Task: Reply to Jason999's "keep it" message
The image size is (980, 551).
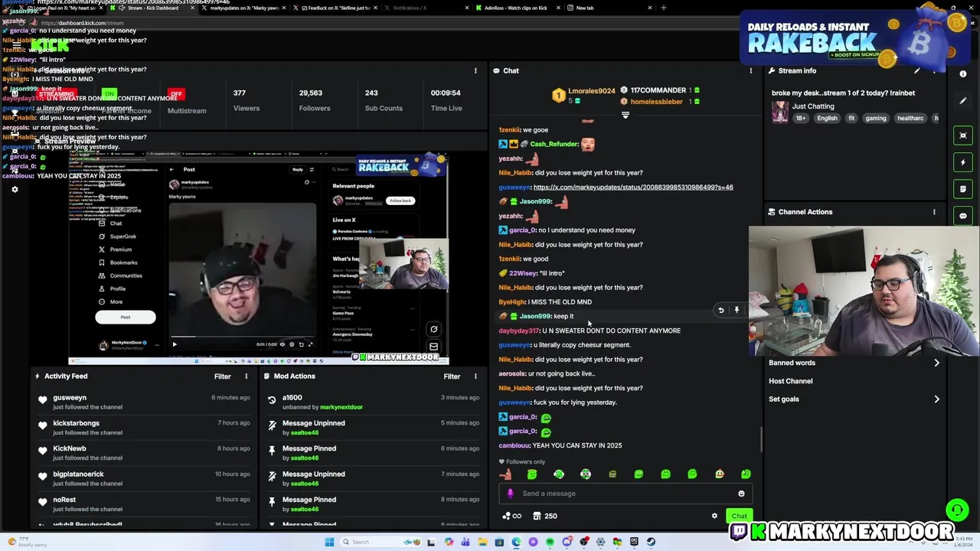Action: [x=720, y=310]
